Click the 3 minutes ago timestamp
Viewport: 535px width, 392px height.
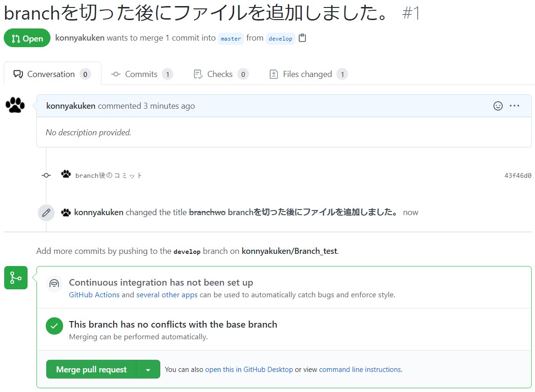click(x=169, y=106)
